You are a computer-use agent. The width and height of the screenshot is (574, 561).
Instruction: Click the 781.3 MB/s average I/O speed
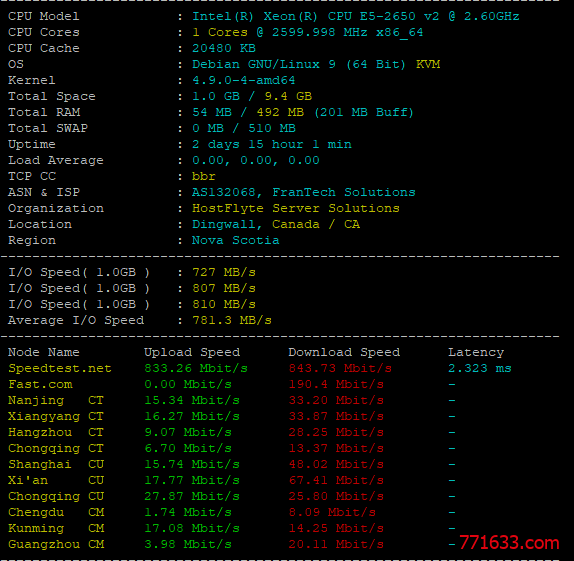click(x=232, y=320)
